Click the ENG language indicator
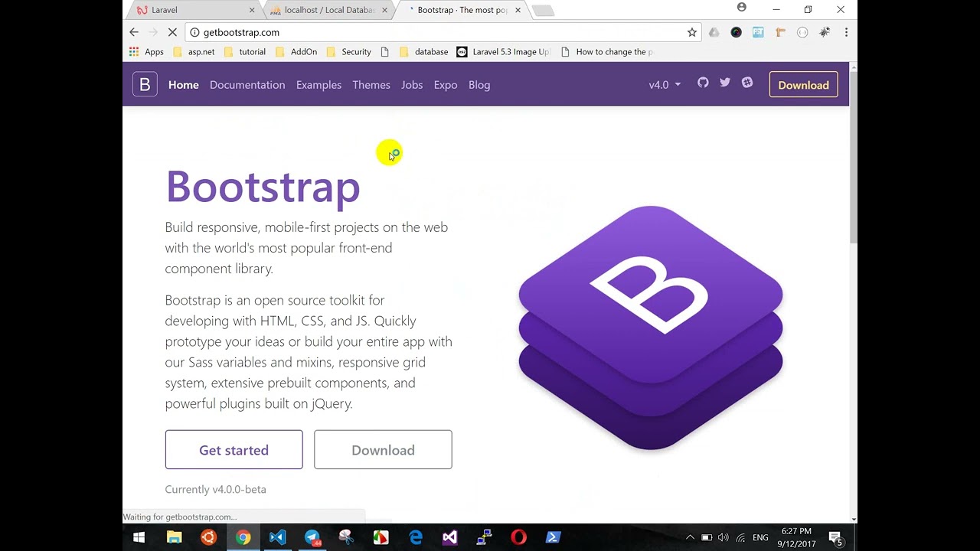Viewport: 980px width, 551px height. (760, 538)
